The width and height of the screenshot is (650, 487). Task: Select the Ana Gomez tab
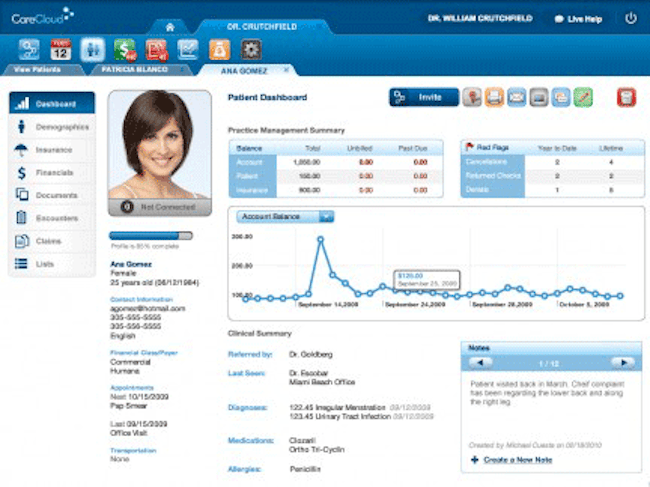(x=244, y=71)
